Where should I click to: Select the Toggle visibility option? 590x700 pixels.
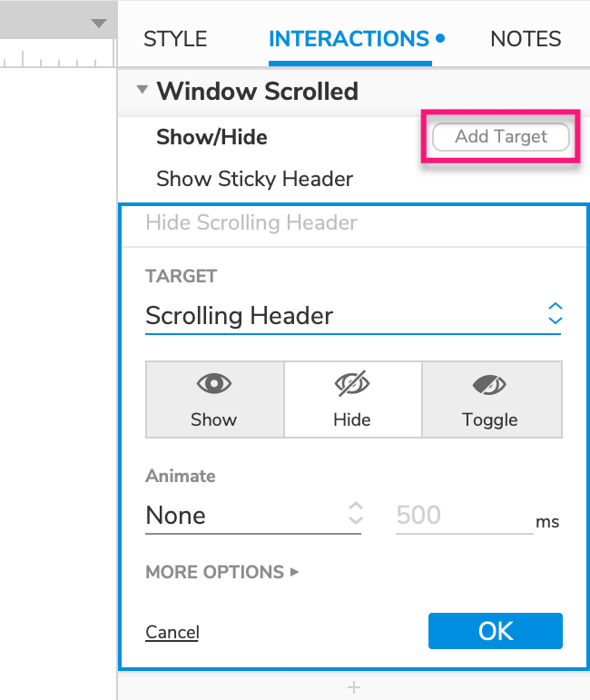(x=490, y=399)
